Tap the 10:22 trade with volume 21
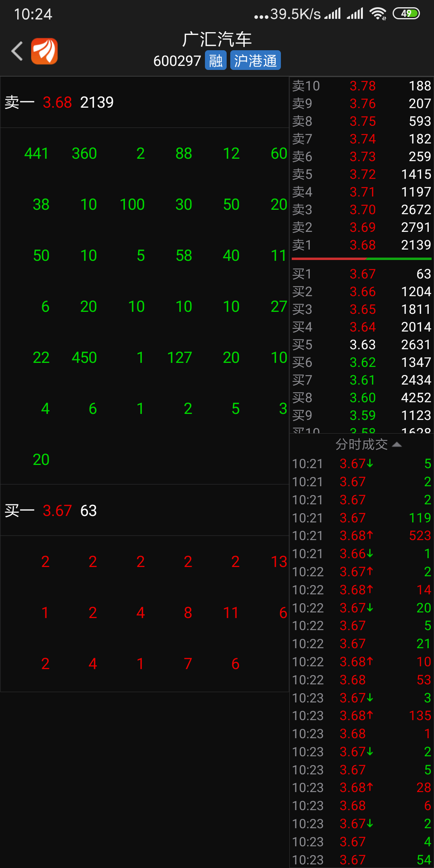This screenshot has height=868, width=434. [x=362, y=644]
